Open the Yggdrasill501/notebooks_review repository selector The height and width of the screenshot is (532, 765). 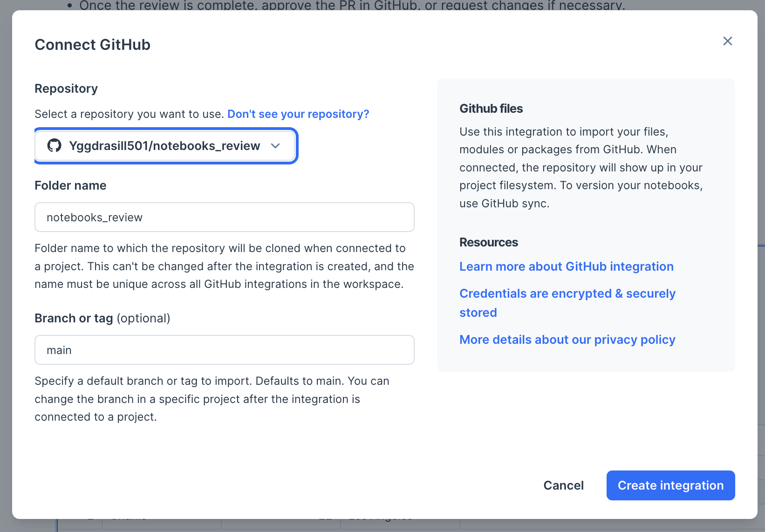[x=165, y=146]
